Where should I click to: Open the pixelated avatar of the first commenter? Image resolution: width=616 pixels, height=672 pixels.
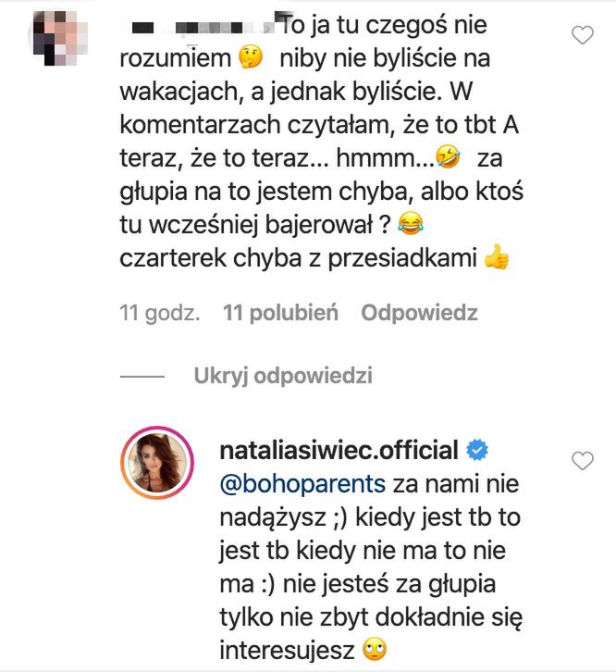tap(63, 37)
